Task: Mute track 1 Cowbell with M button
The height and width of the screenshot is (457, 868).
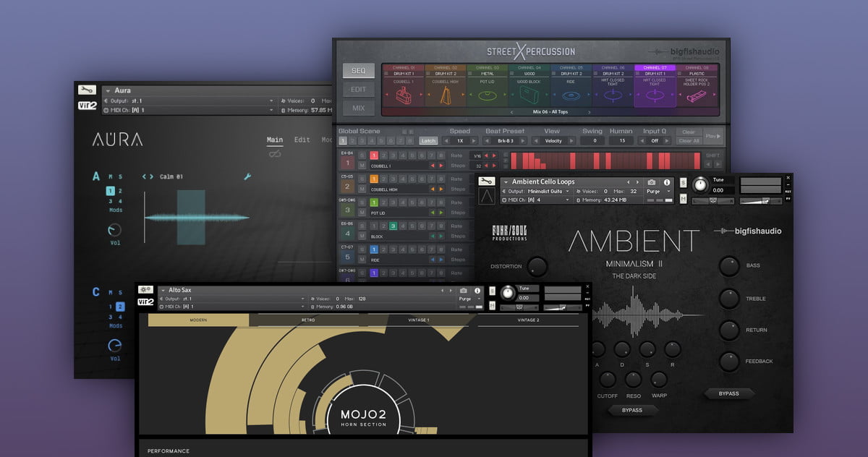Action: tap(362, 166)
